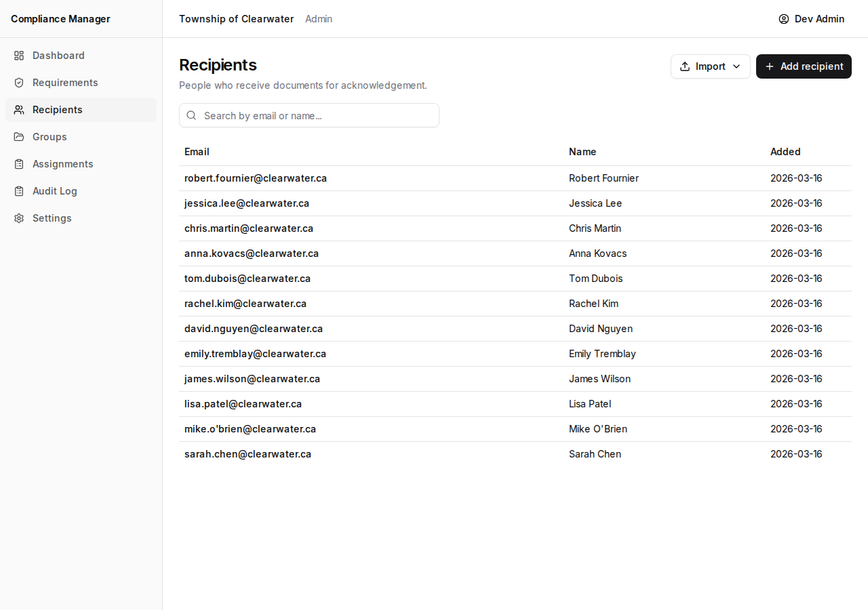
Task: Click the added date in Sarah Chen's row
Action: click(x=796, y=454)
